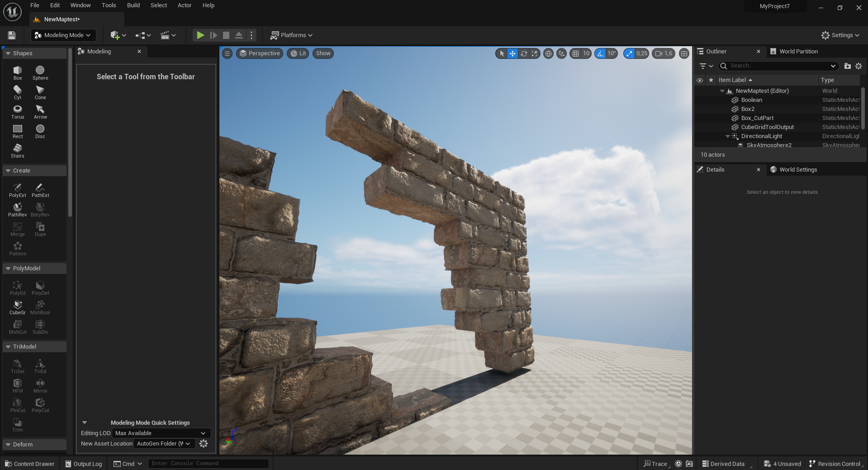Toggle grid snapping in viewport

[x=575, y=53]
